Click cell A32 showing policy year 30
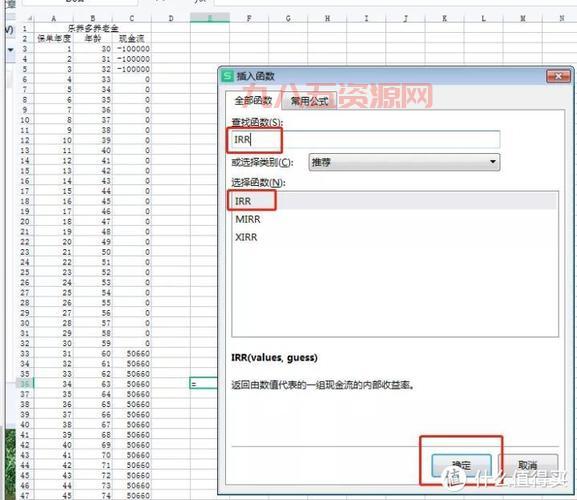This screenshot has height=500, width=577. coord(54,343)
